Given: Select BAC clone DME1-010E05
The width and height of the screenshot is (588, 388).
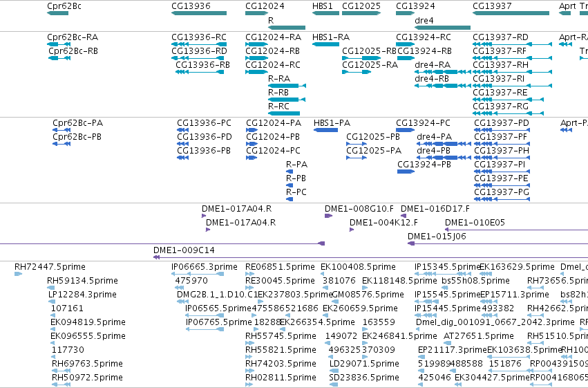Looking at the screenshot, I should 475,223.
